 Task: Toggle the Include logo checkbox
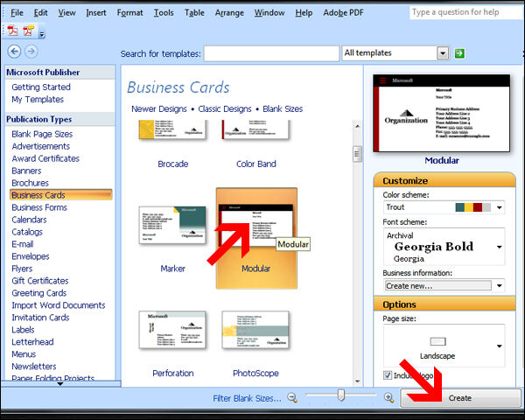coord(388,375)
